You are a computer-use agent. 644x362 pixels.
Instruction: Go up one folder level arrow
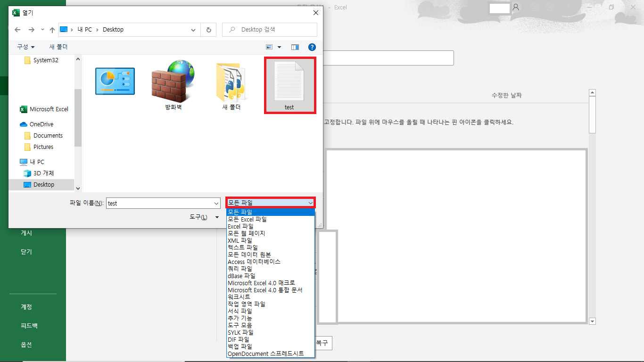52,30
